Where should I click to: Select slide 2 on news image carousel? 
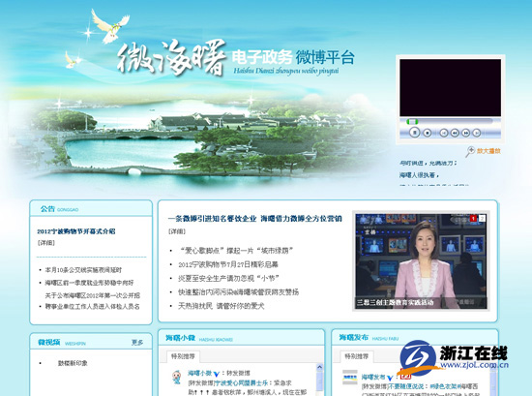coord(482,219)
